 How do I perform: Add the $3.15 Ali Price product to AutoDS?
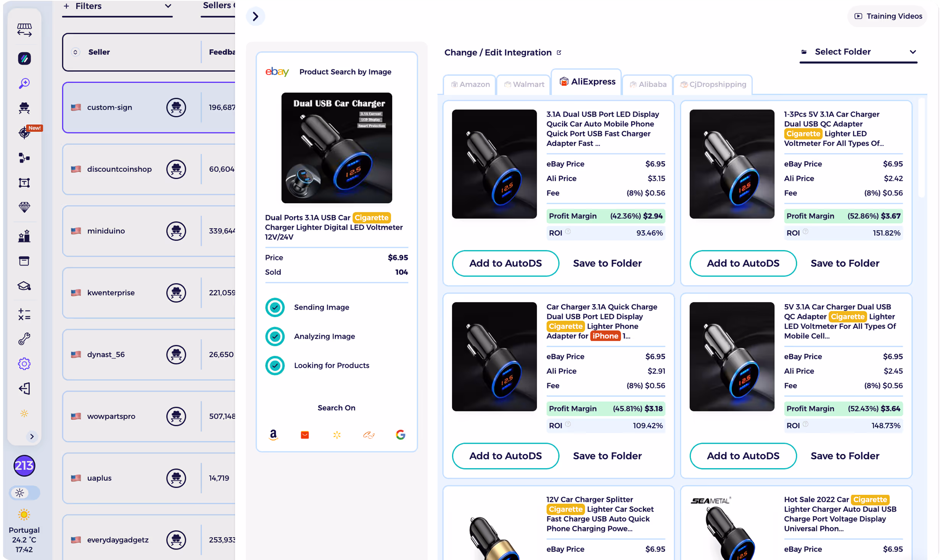(x=505, y=263)
